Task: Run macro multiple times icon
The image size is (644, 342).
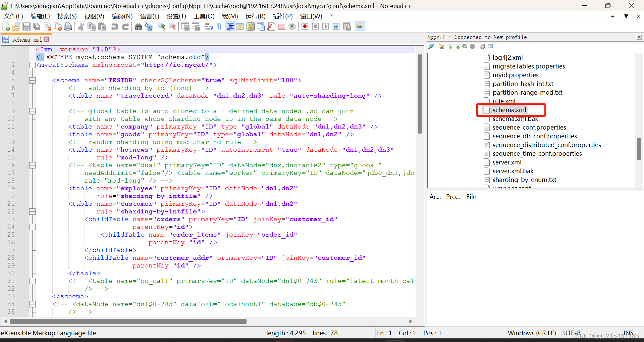Action: (336, 27)
